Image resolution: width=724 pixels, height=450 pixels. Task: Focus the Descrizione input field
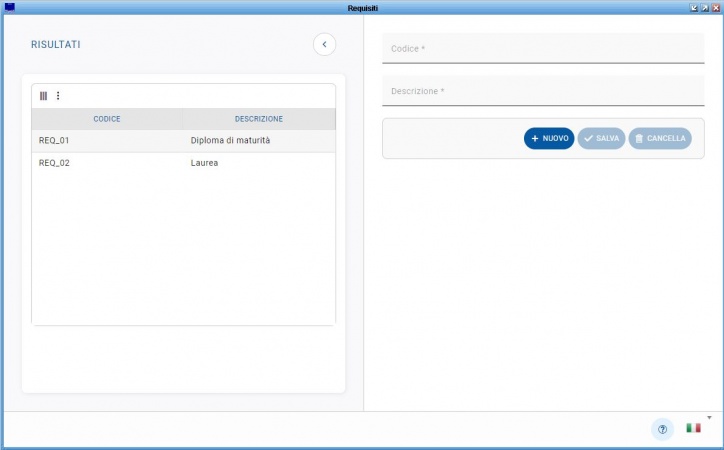click(x=543, y=91)
